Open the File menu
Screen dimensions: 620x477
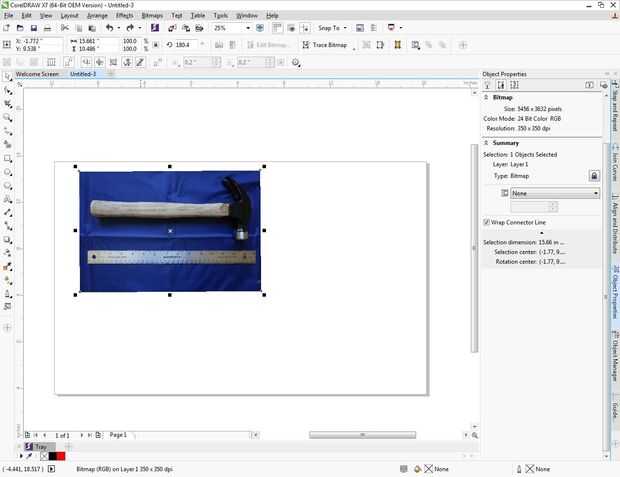tap(9, 15)
